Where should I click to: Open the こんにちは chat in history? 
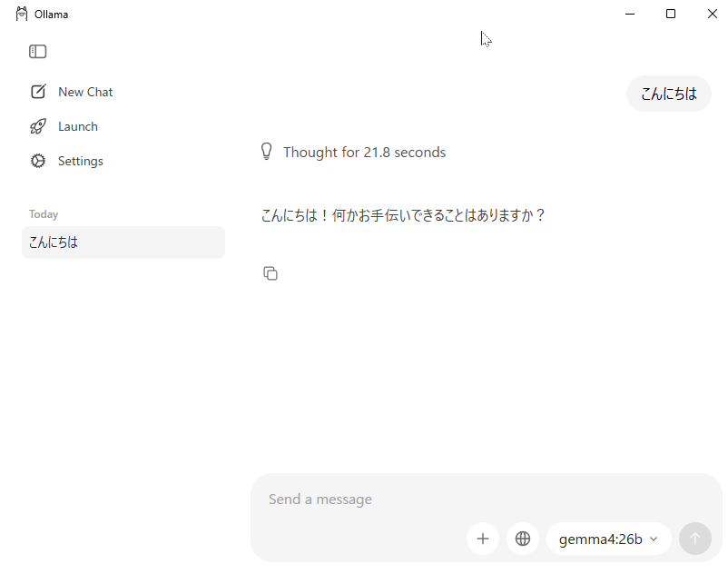123,242
